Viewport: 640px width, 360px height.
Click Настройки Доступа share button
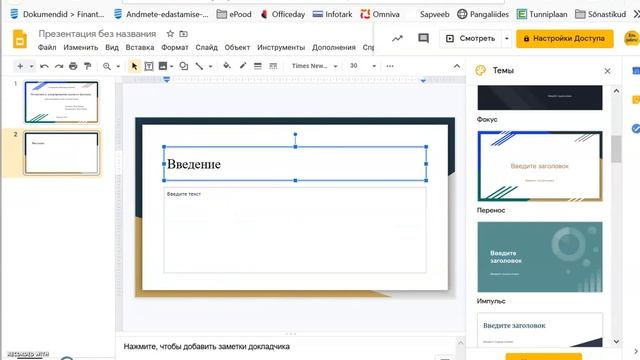pos(564,38)
